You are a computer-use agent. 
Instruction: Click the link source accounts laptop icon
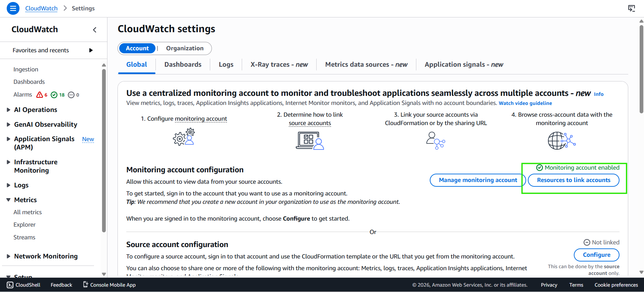coord(310,141)
